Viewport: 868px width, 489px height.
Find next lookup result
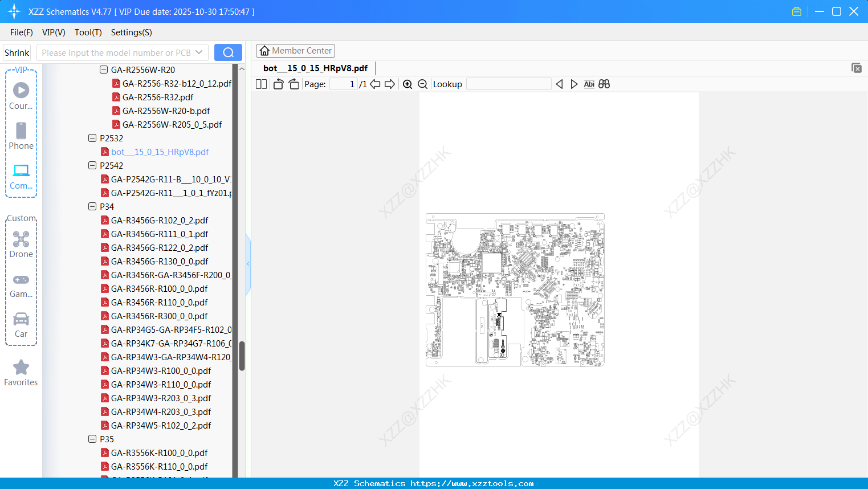[574, 84]
